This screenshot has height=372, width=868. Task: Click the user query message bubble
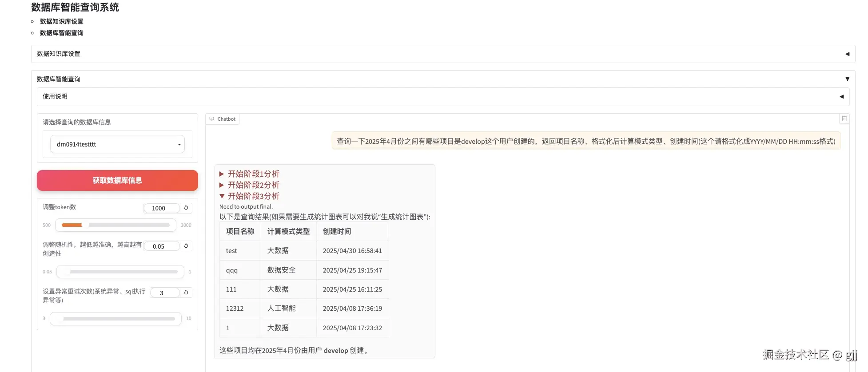[586, 141]
